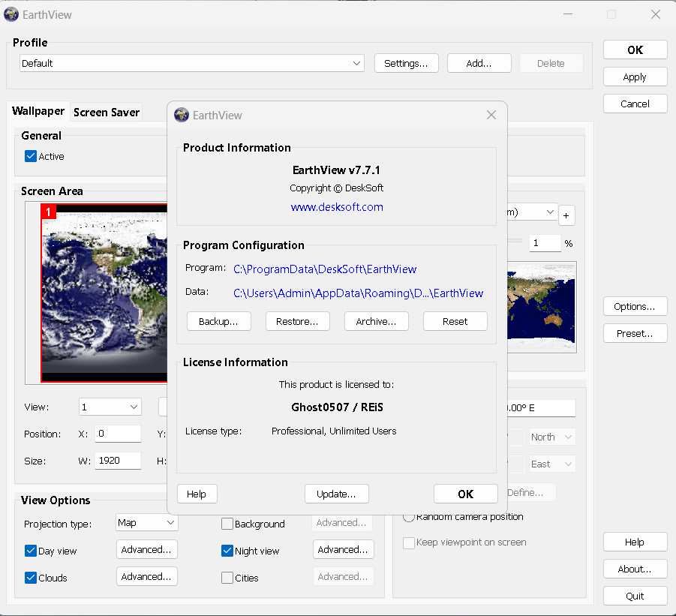
Task: Click the plus button beside the dropdown
Action: point(566,215)
